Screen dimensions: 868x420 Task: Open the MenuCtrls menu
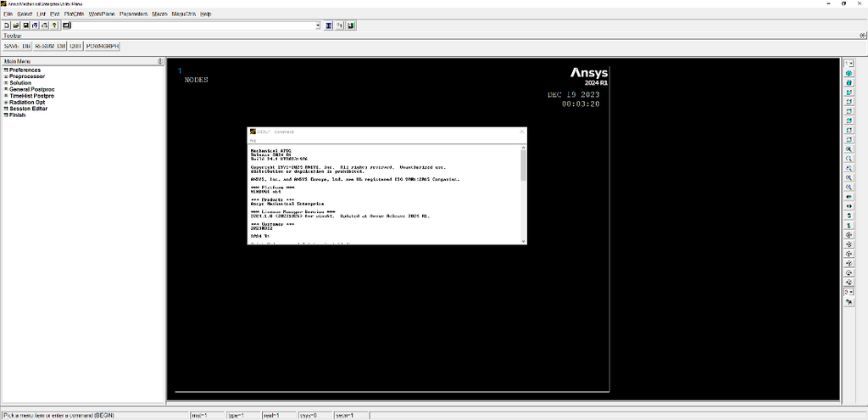click(184, 14)
